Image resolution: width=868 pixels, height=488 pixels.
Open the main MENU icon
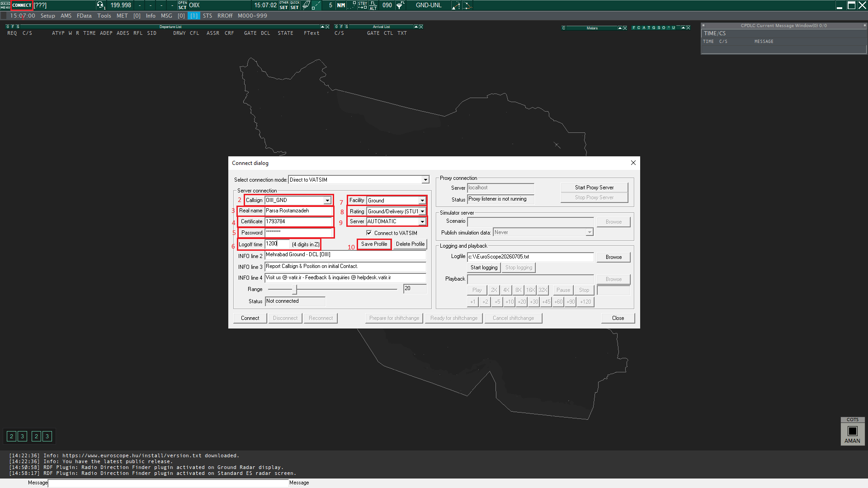pyautogui.click(x=5, y=5)
